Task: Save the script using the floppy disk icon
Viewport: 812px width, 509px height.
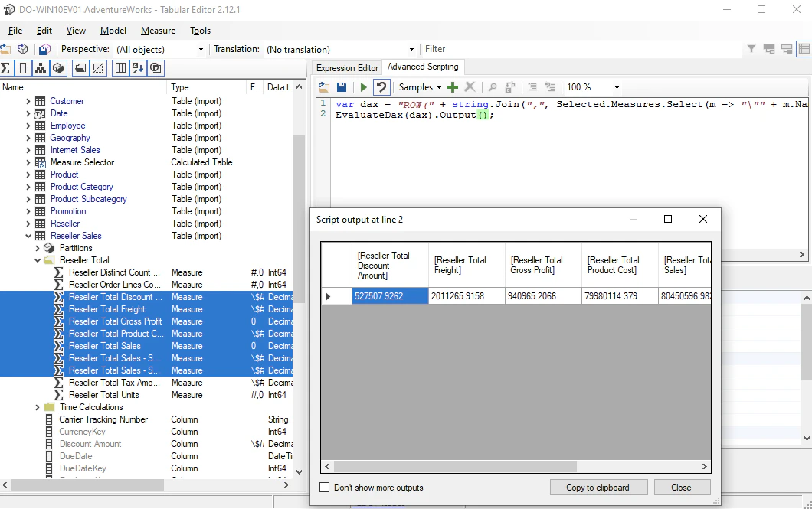Action: point(342,87)
